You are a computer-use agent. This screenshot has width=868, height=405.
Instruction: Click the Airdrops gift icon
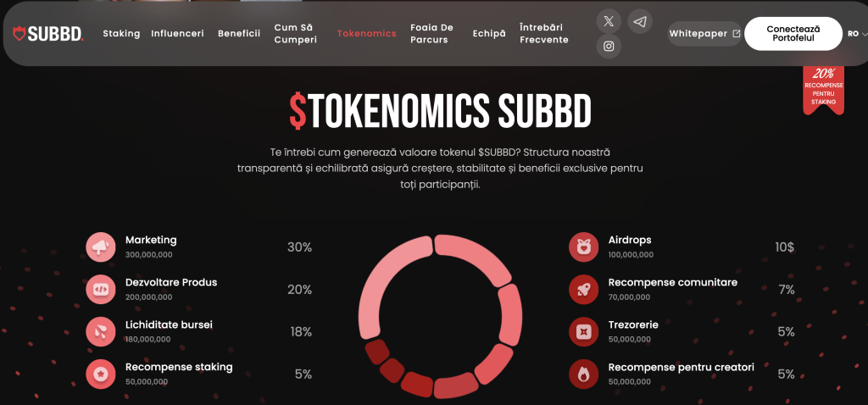click(x=583, y=247)
